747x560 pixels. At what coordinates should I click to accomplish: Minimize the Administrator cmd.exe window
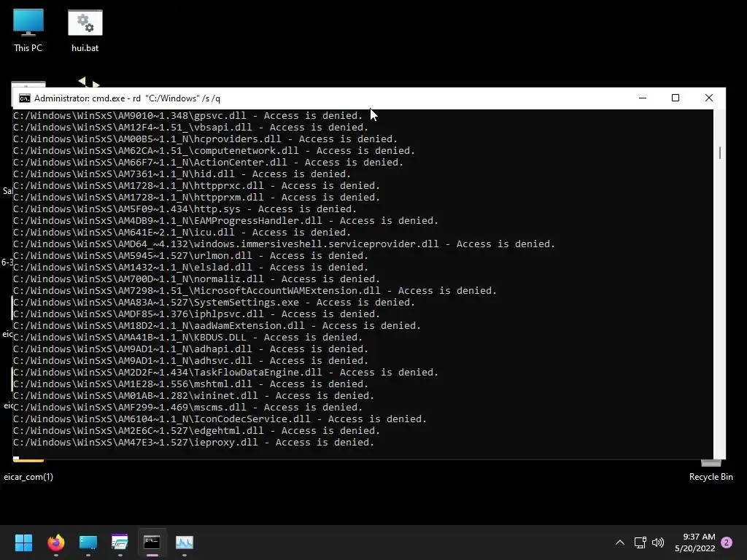click(x=643, y=98)
